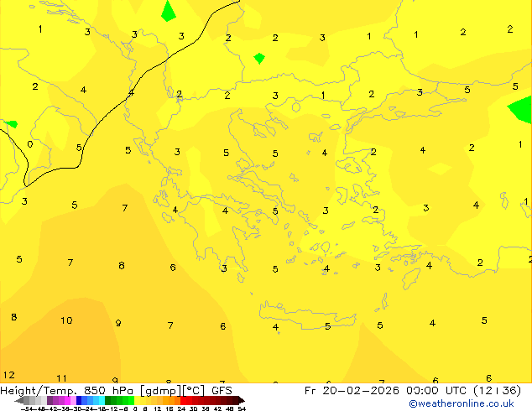Image resolution: width=532 pixels, height=411 pixels.
Task: Click the "[°C]" unit label
Action: [193, 391]
